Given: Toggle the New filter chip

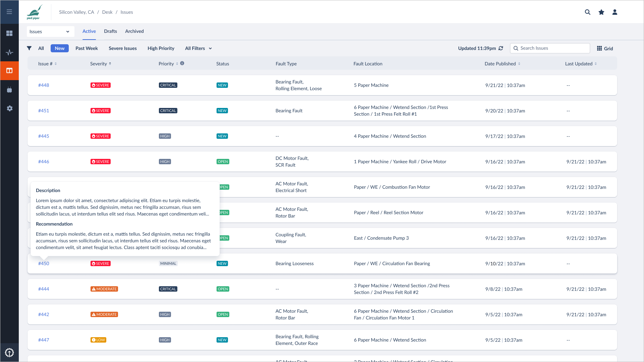Looking at the screenshot, I should [x=60, y=48].
